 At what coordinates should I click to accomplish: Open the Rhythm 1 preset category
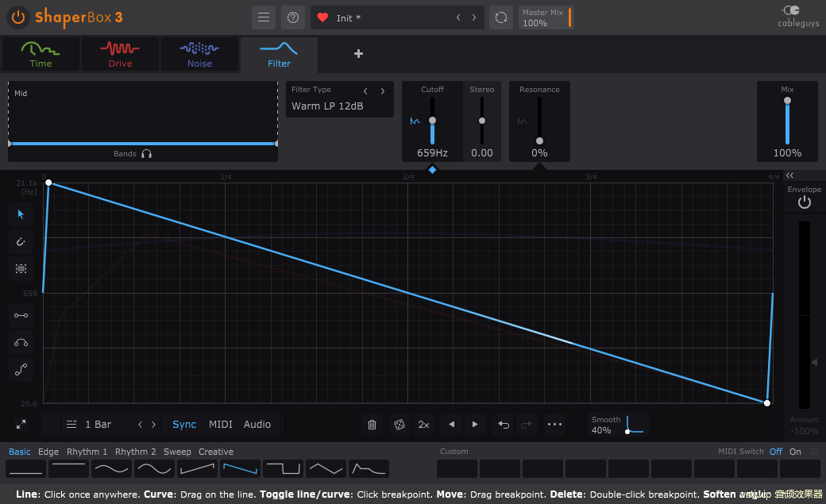pos(87,452)
